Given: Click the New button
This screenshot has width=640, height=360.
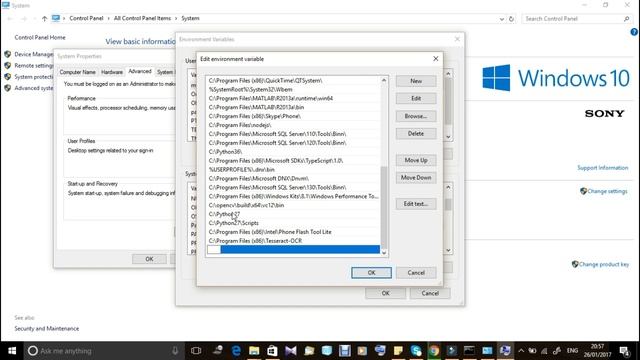Looking at the screenshot, I should point(416,81).
